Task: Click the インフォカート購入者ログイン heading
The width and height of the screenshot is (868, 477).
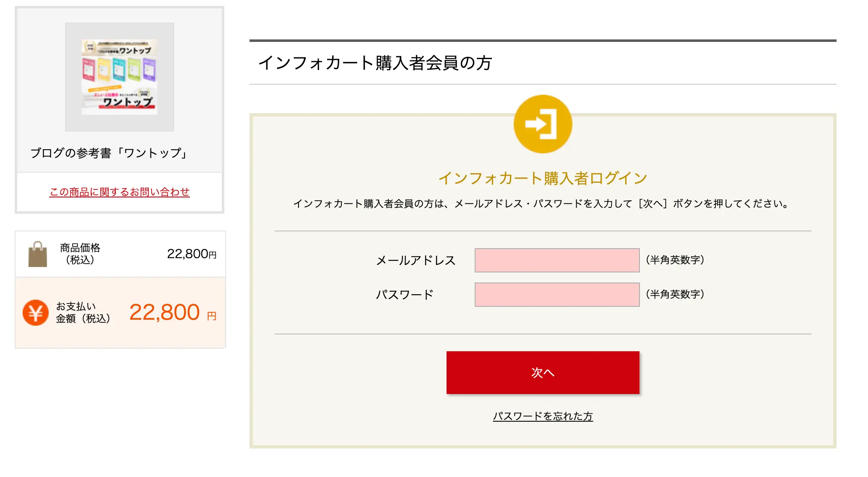Action: click(543, 177)
